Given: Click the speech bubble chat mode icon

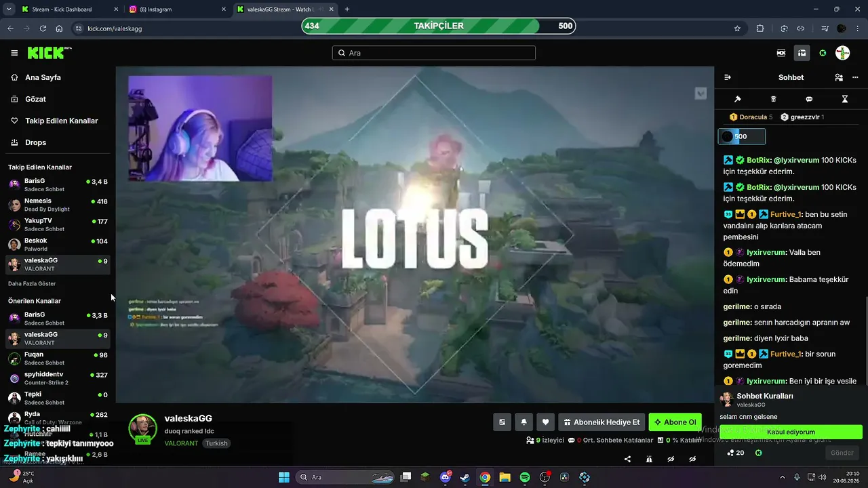Looking at the screenshot, I should coord(809,99).
